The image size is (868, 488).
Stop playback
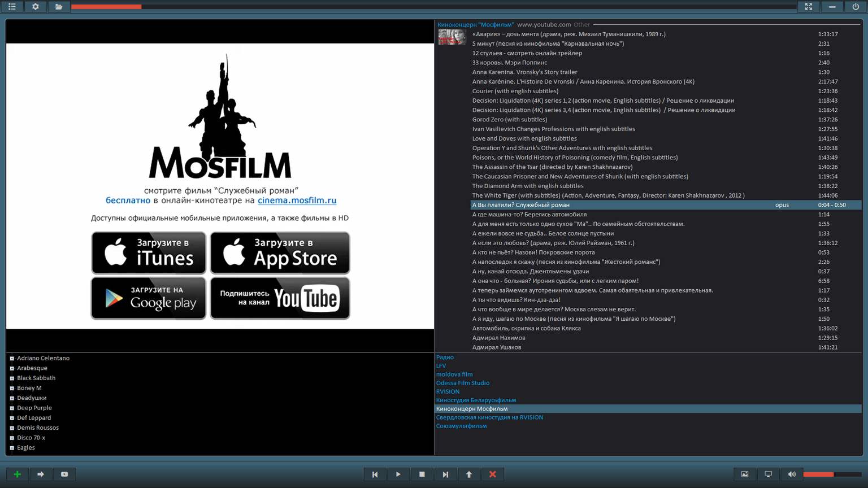coord(422,474)
